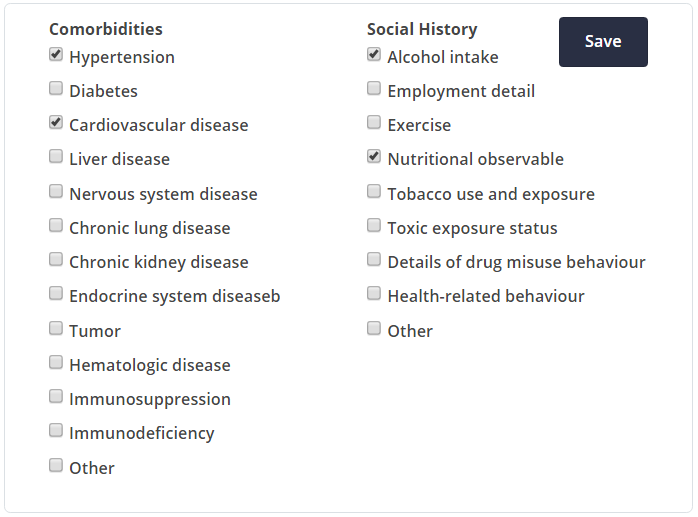698x517 pixels.
Task: Uncheck Nutritional observable checkbox
Action: tap(374, 157)
